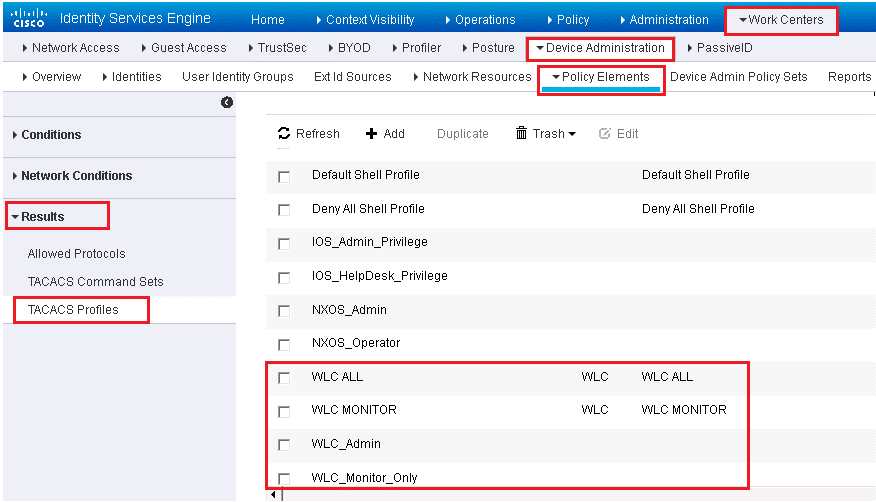Tick the NXOS_Operator checkbox
This screenshot has height=502, width=876.
click(x=284, y=345)
